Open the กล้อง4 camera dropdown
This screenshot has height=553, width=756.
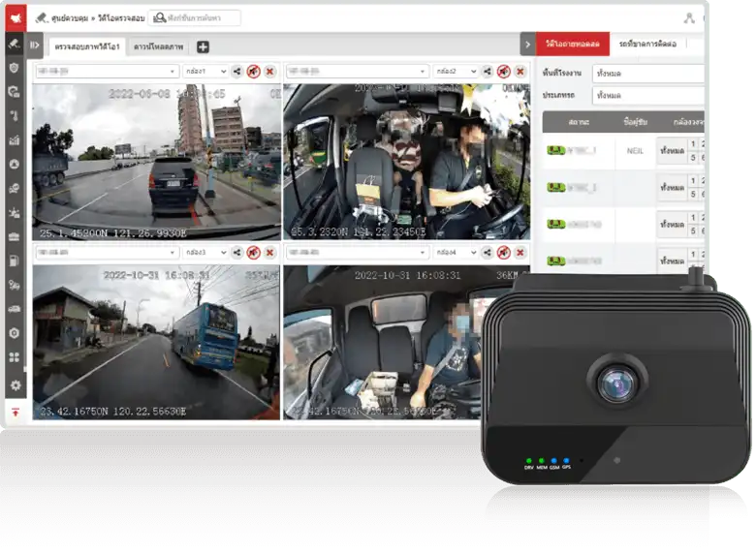456,253
